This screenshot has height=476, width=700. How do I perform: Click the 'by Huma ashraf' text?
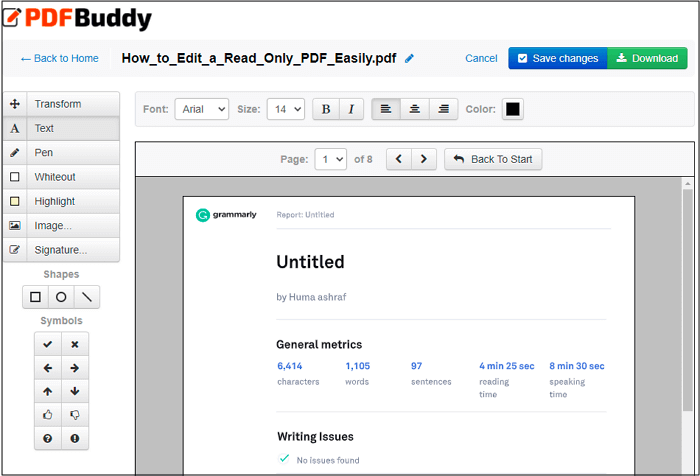[311, 297]
